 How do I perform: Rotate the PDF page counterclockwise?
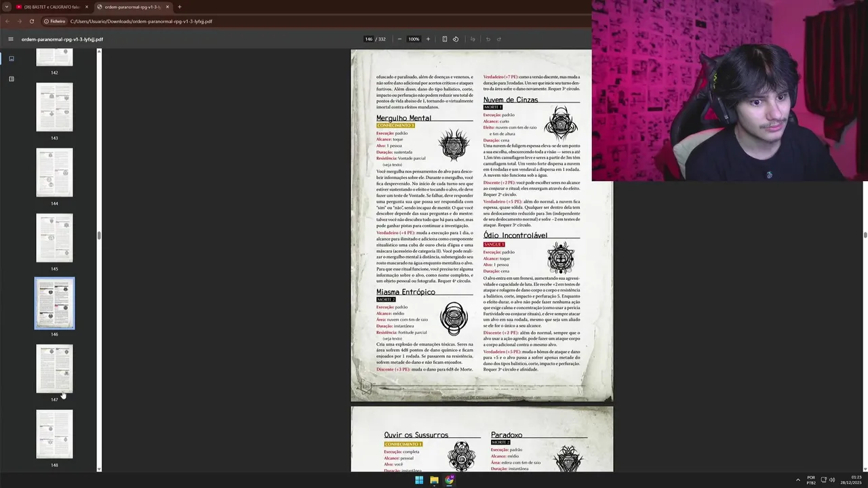456,39
